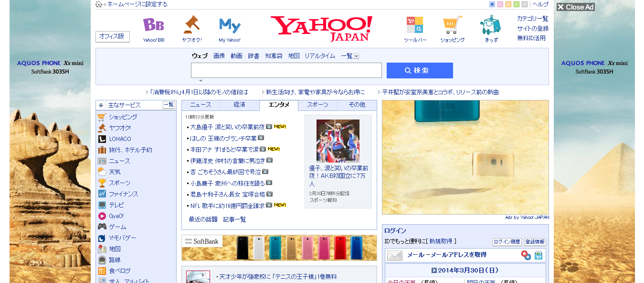Click the 食べログ icon in sidebar
The width and height of the screenshot is (644, 283).
(x=102, y=271)
